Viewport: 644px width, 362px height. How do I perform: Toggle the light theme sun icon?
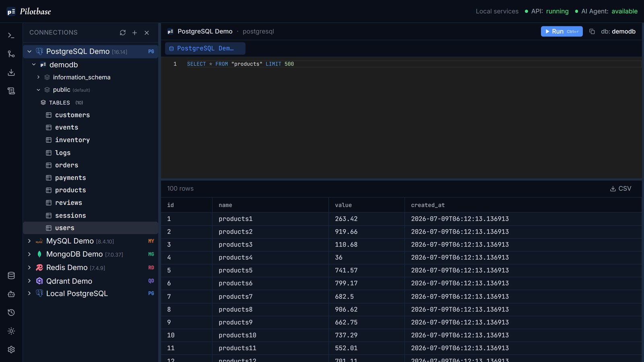[x=11, y=331]
